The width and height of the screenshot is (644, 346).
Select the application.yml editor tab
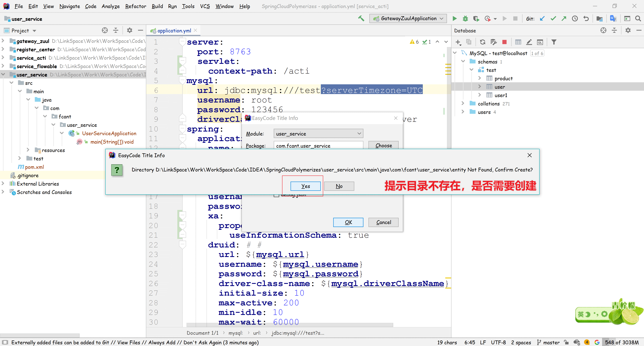(174, 31)
